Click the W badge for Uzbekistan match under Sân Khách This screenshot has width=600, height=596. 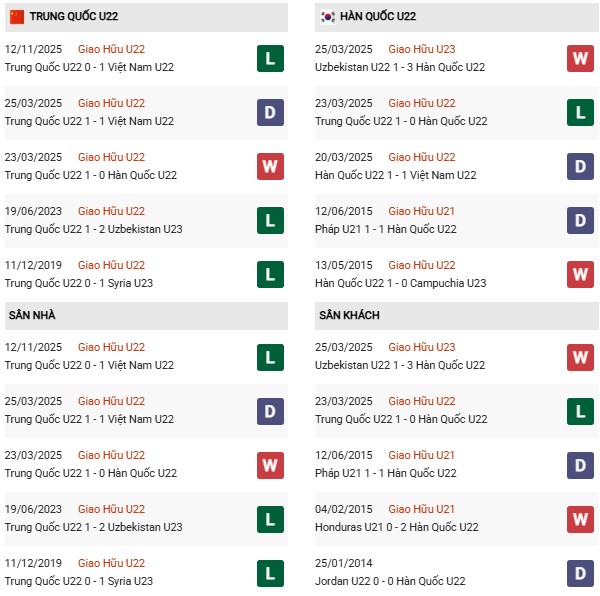click(x=581, y=356)
